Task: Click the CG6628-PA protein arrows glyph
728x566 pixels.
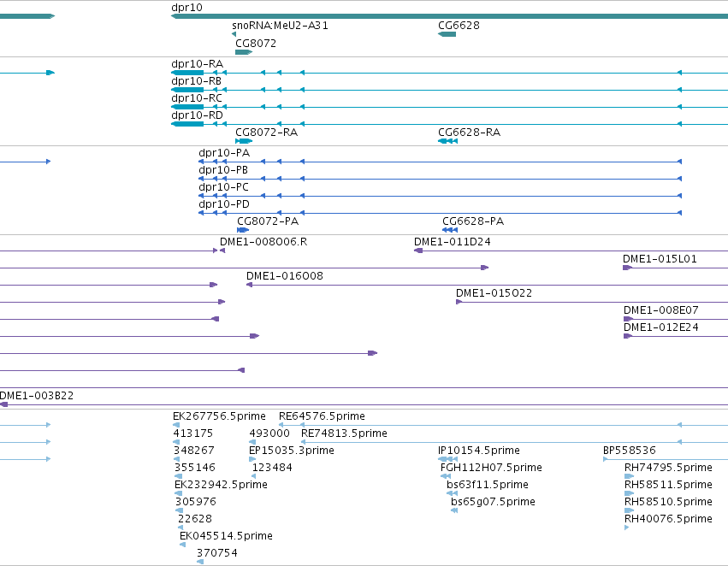Action: [x=450, y=230]
